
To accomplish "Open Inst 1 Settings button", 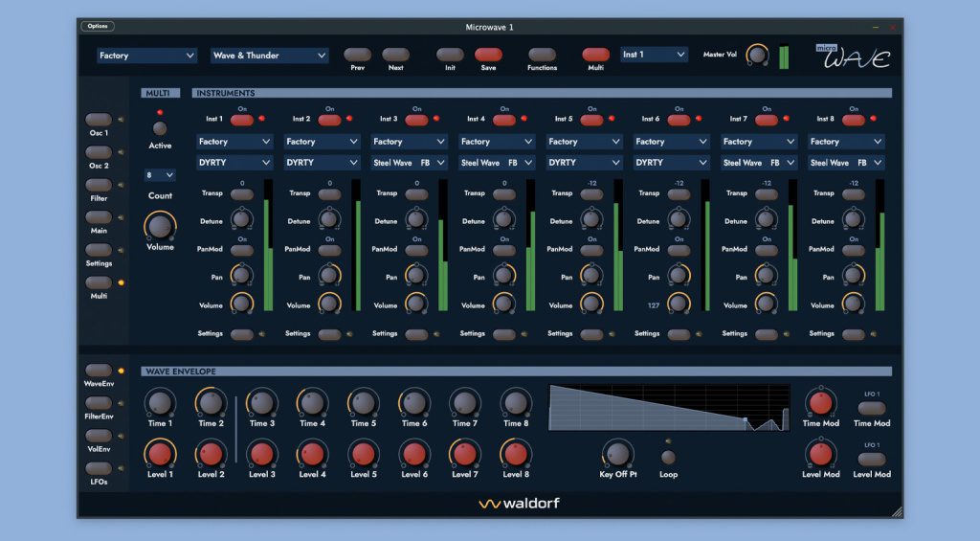I will 242,334.
